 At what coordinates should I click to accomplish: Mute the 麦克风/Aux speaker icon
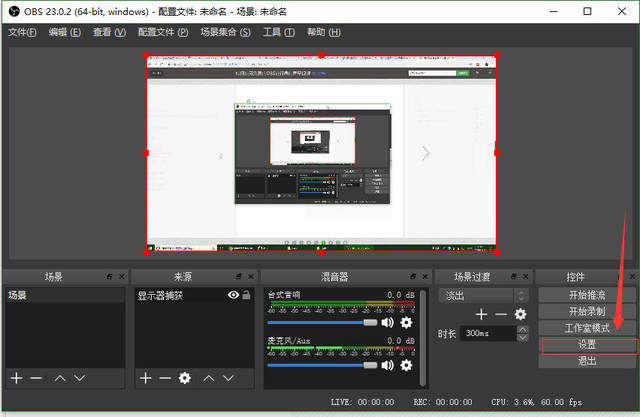(x=387, y=366)
